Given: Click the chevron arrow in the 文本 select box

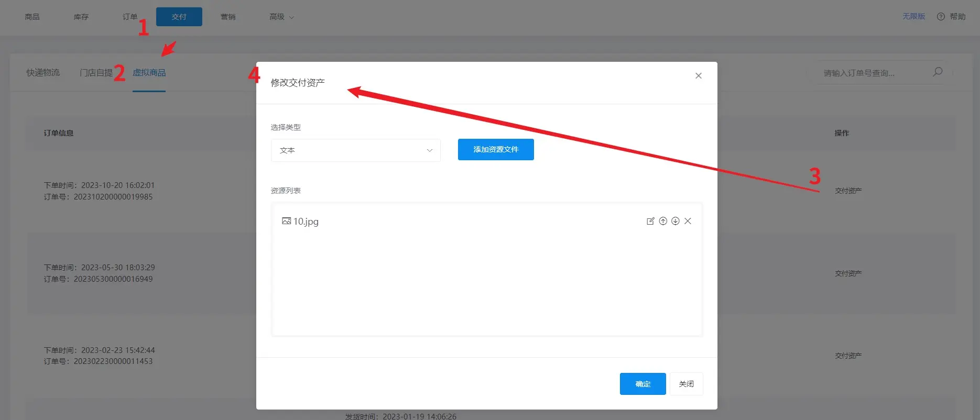Looking at the screenshot, I should (x=430, y=150).
